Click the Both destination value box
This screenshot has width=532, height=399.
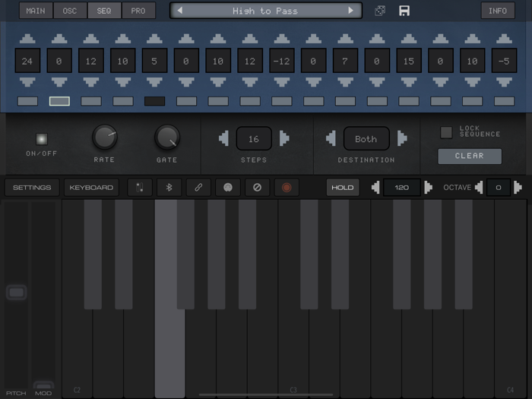(x=366, y=138)
